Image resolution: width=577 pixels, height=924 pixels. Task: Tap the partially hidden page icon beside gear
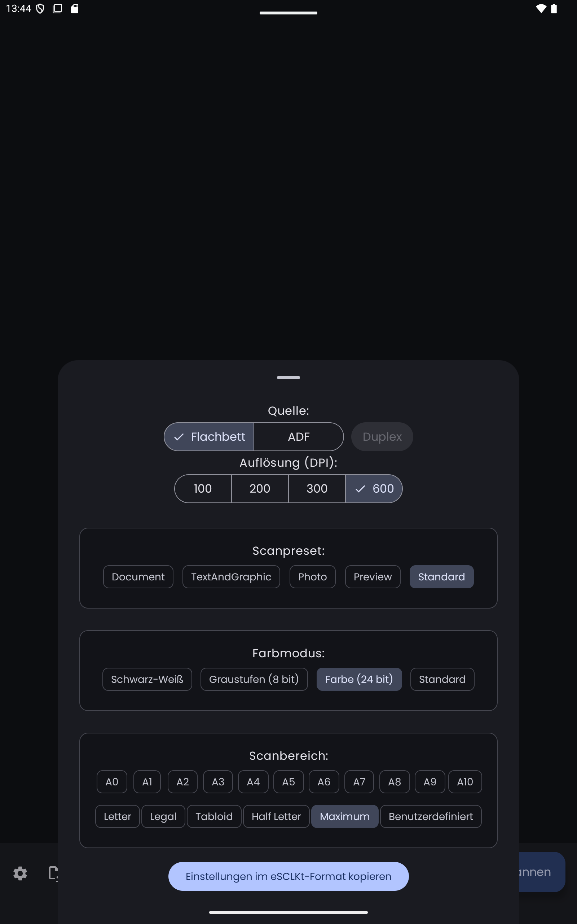tap(53, 873)
